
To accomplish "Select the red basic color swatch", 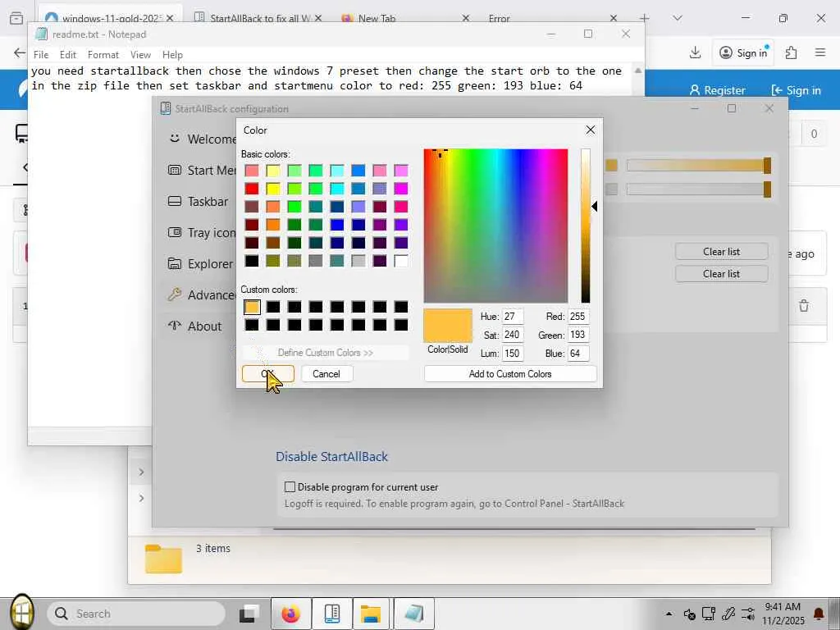I will (x=252, y=189).
